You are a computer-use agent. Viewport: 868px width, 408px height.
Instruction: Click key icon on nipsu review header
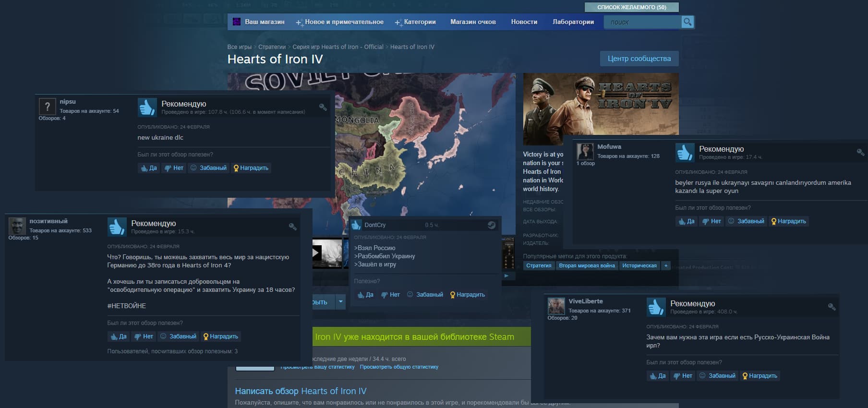tap(323, 107)
